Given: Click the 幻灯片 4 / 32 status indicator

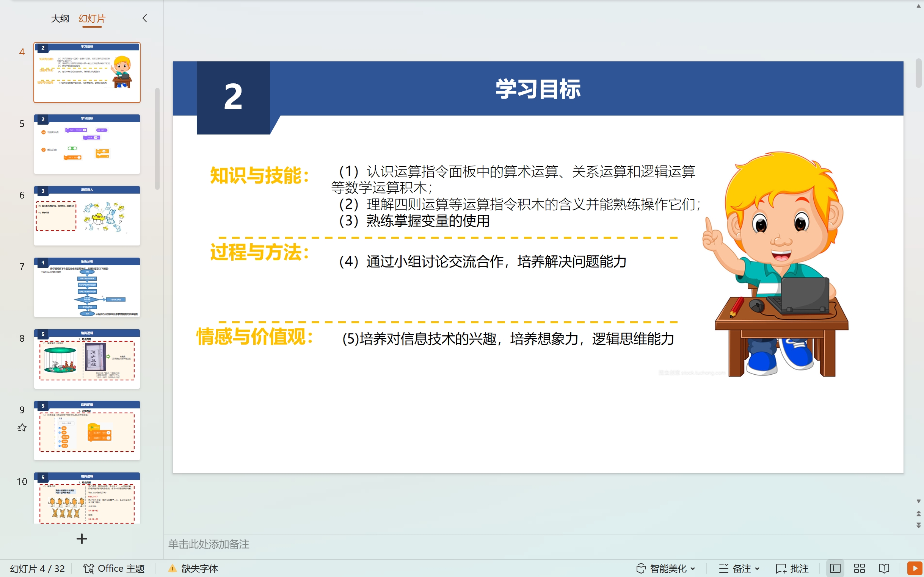Looking at the screenshot, I should point(38,569).
